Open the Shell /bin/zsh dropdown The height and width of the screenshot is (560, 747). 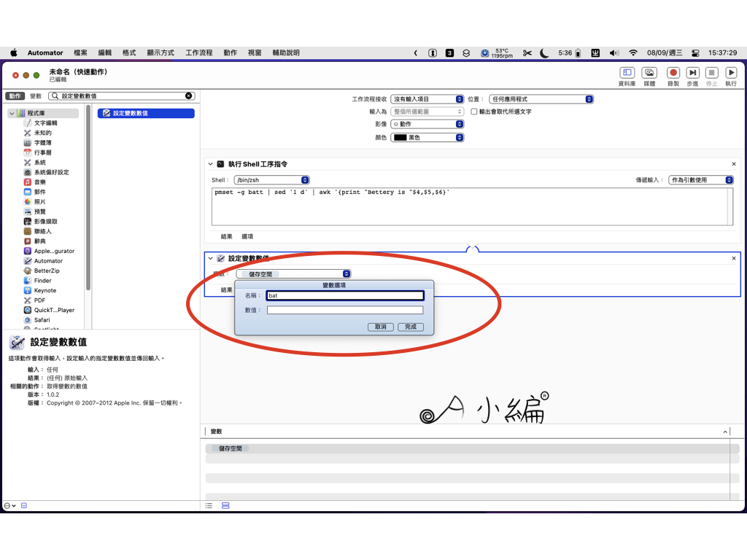[x=271, y=180]
